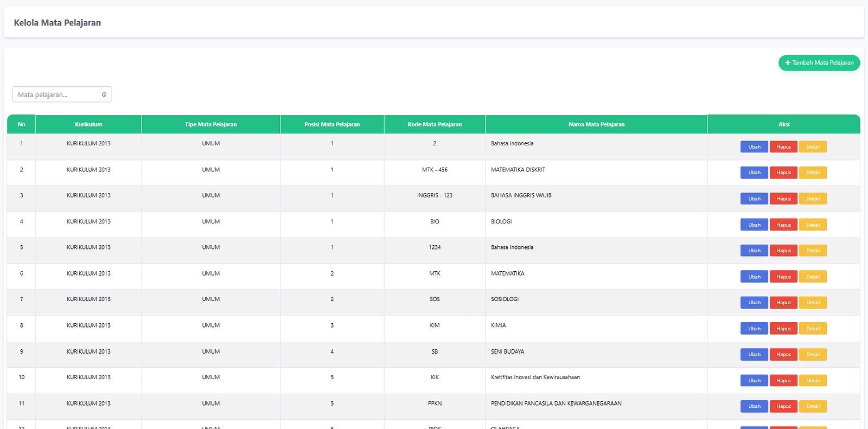Viewport: 868px width, 429px height.
Task: Click the Tipe Mata Pelajaran column header
Action: 210,124
